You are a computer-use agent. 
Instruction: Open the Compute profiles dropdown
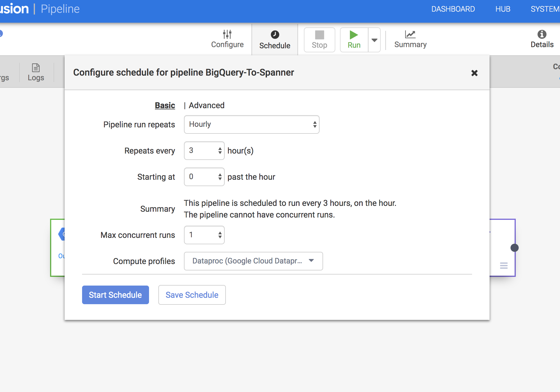click(253, 261)
